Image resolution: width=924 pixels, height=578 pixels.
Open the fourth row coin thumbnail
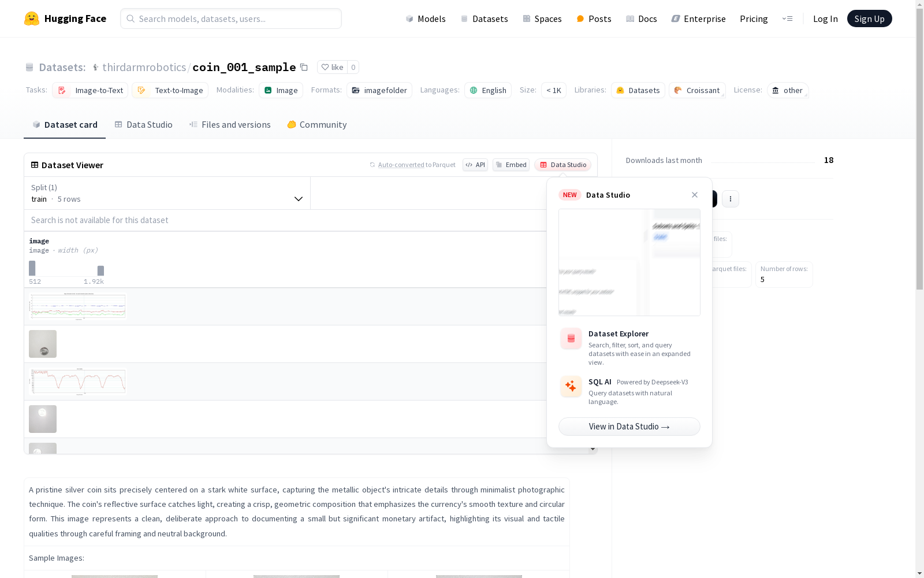(43, 419)
